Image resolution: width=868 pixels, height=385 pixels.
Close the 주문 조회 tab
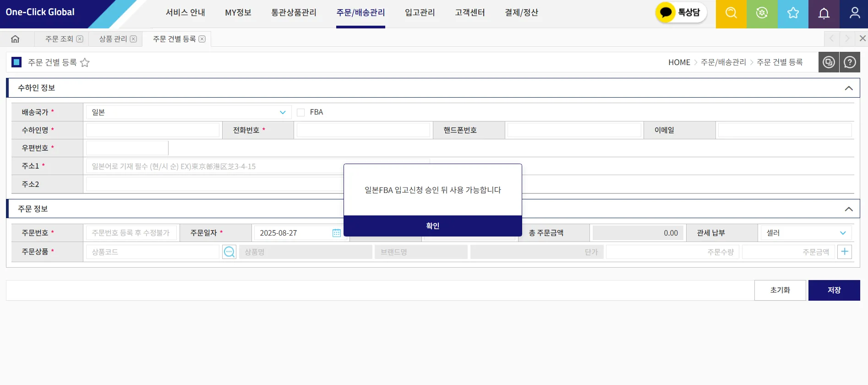(x=80, y=39)
